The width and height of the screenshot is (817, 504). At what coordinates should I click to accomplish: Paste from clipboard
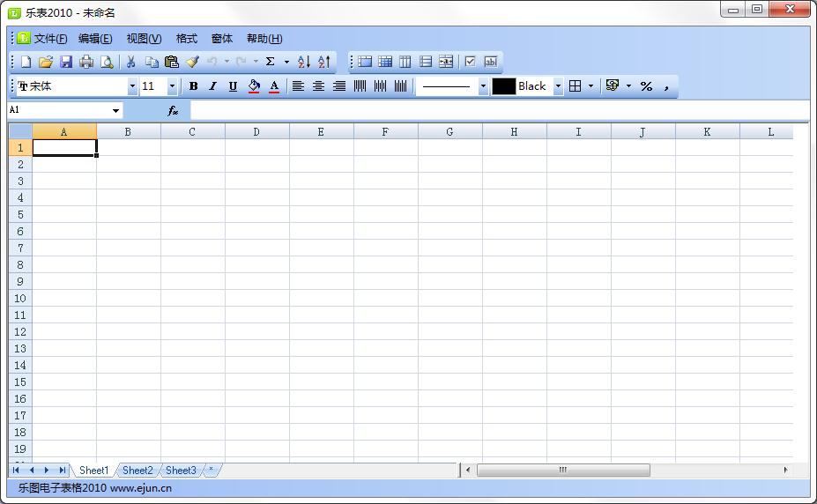[172, 62]
